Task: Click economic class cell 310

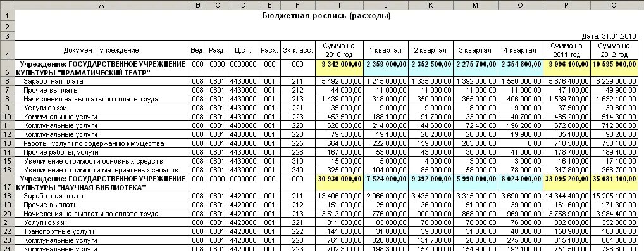Action: (x=298, y=161)
